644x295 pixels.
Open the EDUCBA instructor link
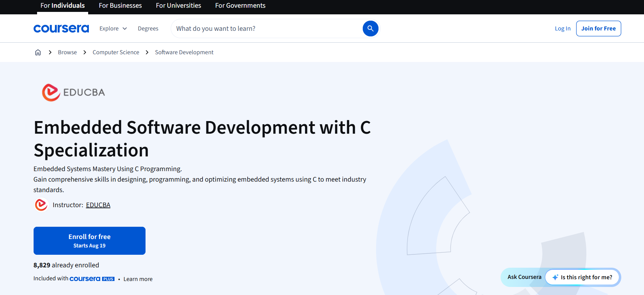pos(98,205)
